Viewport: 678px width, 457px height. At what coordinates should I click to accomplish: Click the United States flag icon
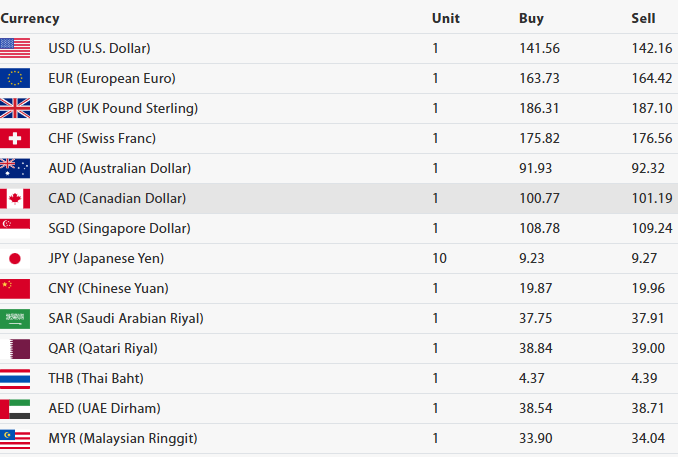point(15,48)
